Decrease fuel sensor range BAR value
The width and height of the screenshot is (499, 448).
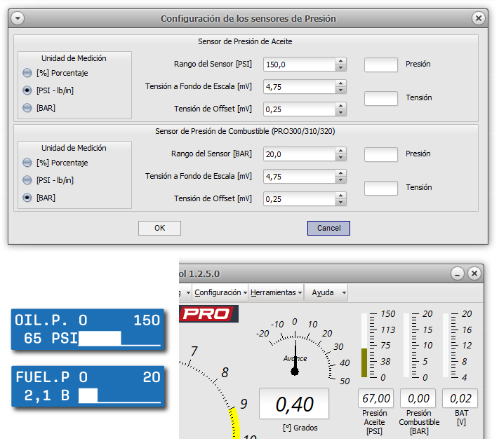340,157
